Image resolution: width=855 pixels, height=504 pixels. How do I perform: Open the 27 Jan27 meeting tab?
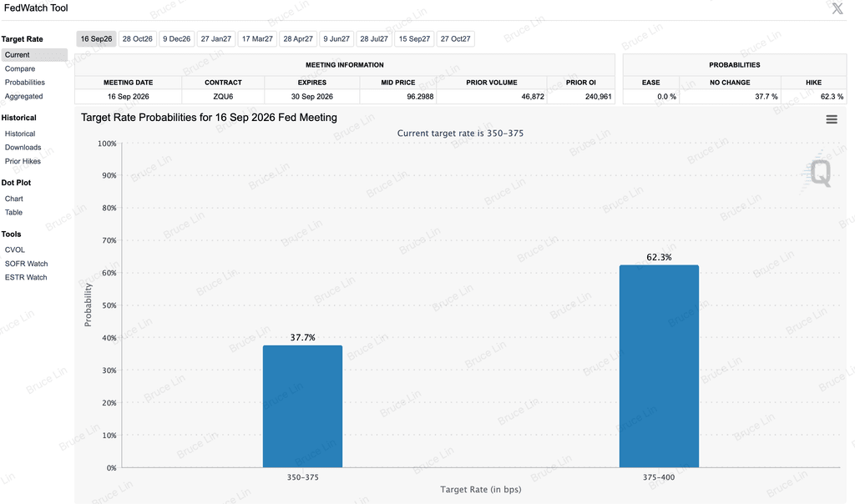point(216,38)
